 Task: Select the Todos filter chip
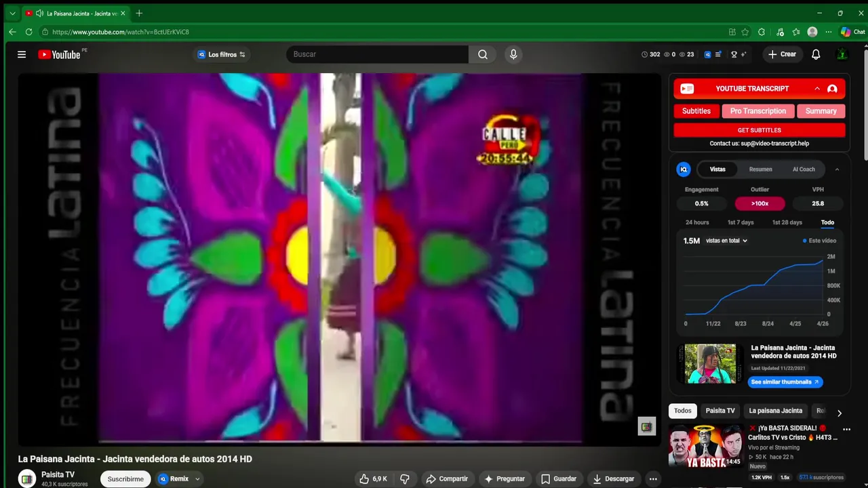(x=683, y=411)
